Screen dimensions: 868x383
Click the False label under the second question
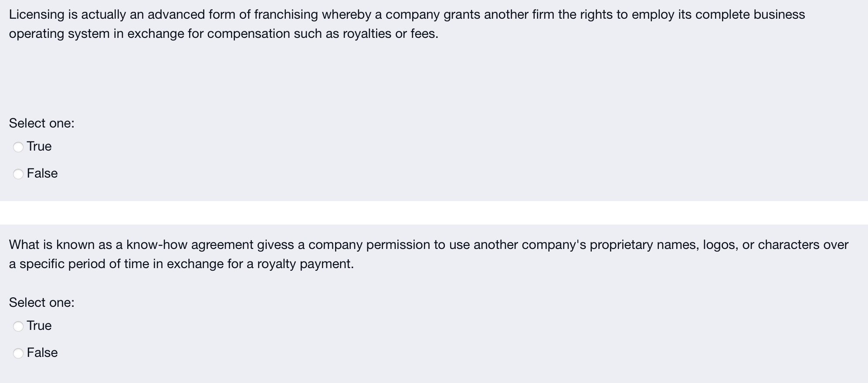(42, 353)
